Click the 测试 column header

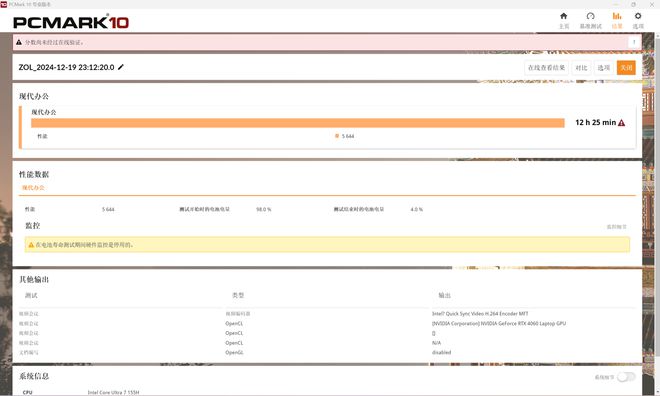31,295
